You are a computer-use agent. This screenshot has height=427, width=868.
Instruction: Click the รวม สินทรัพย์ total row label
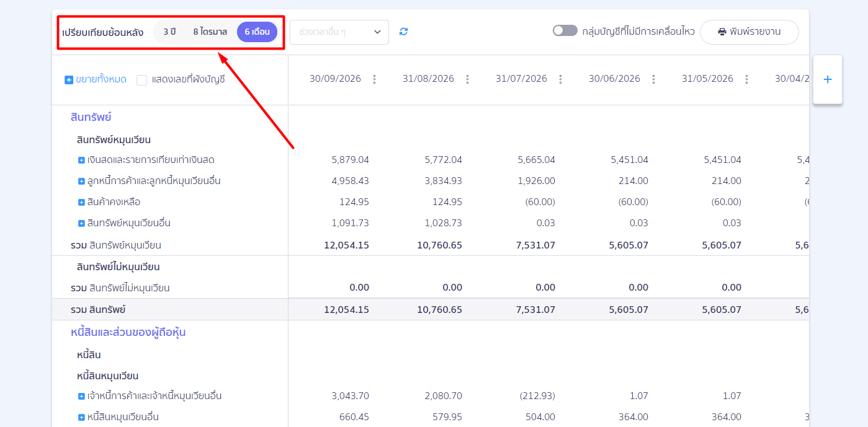98,309
